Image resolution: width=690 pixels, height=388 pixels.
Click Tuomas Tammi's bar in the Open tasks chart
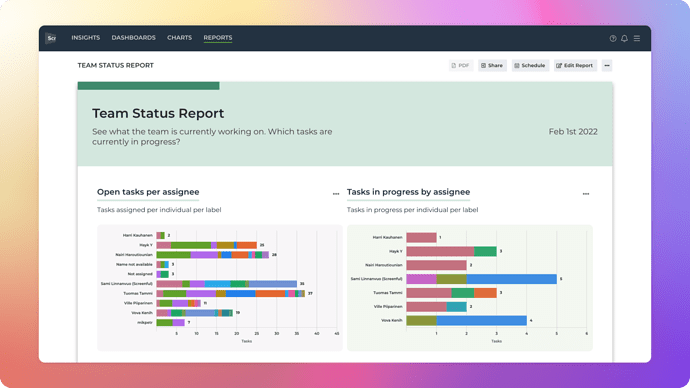[231, 293]
